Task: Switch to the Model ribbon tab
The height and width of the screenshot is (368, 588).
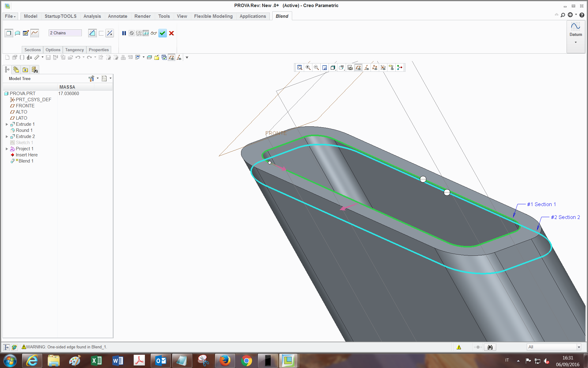Action: (31, 16)
